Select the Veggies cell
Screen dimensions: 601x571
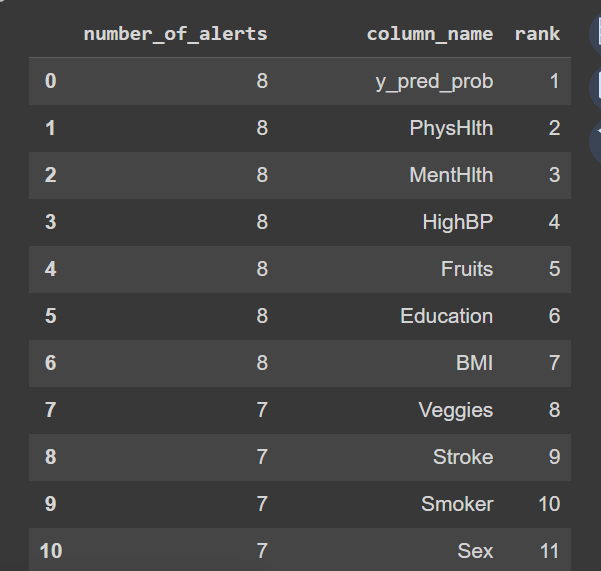pos(455,410)
